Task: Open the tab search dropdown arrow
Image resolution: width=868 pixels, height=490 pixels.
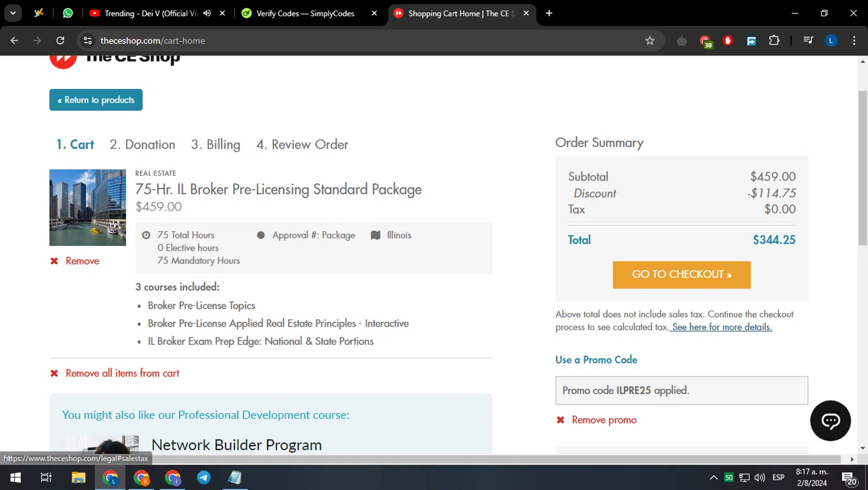Action: coord(13,13)
